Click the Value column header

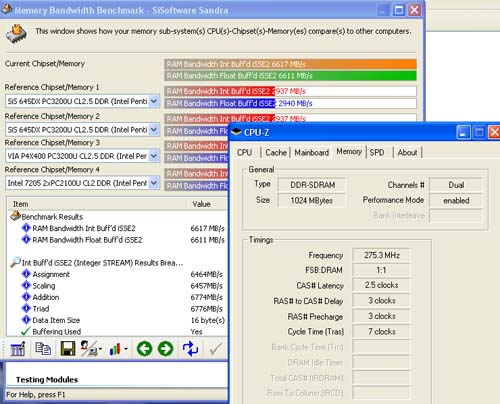point(207,204)
